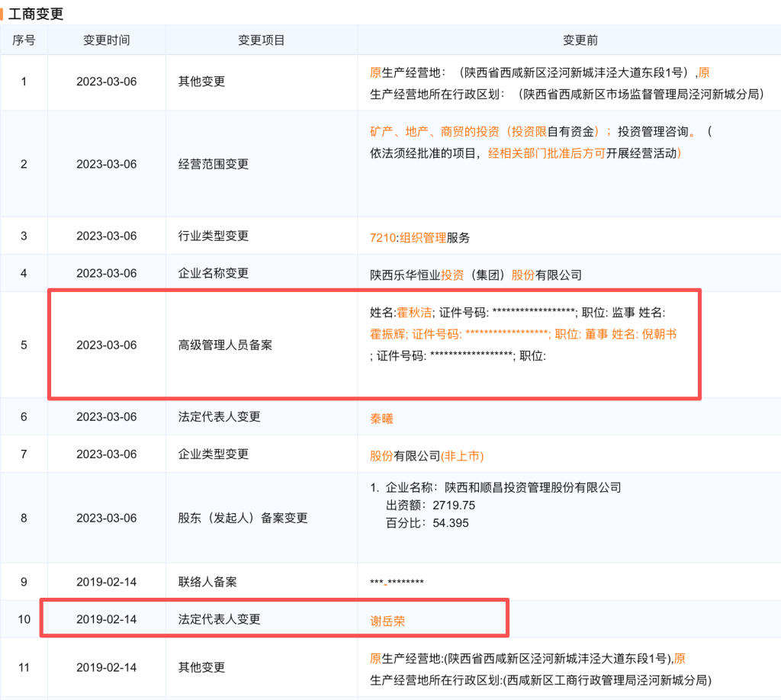This screenshot has width=781, height=700.
Task: Click the date 2019-02-14 in row 10
Action: point(106,619)
